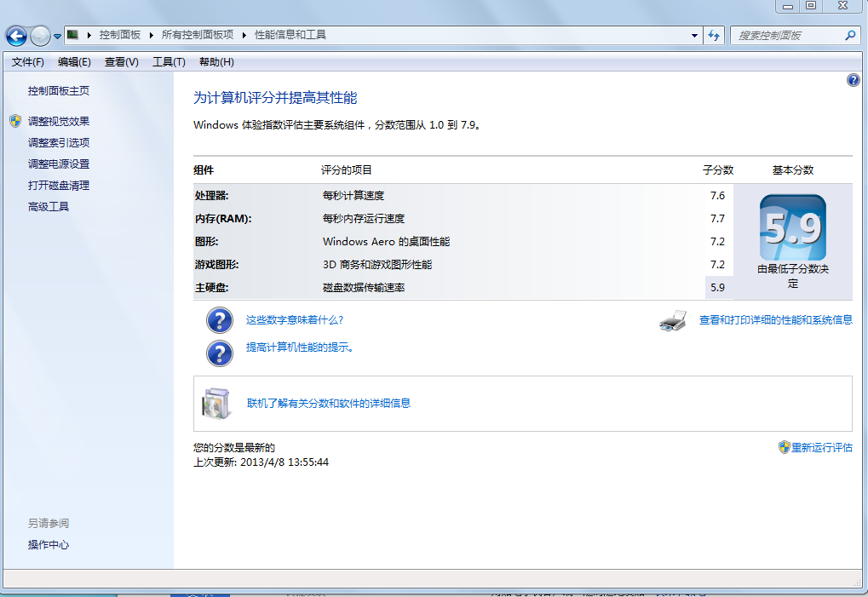Click the printer icon

click(x=673, y=321)
